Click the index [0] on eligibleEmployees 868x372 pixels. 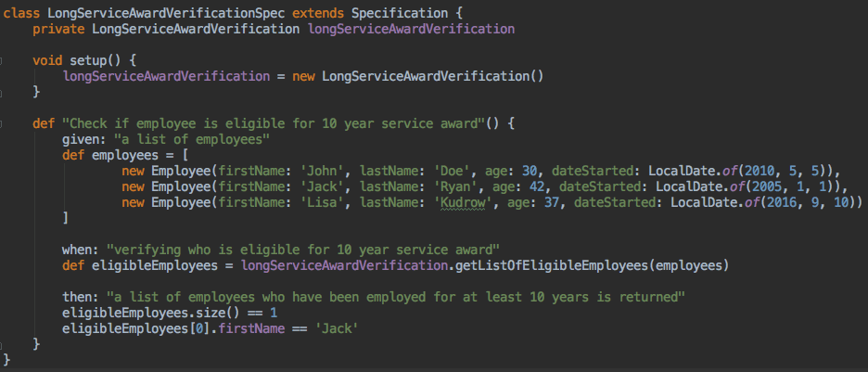point(199,328)
